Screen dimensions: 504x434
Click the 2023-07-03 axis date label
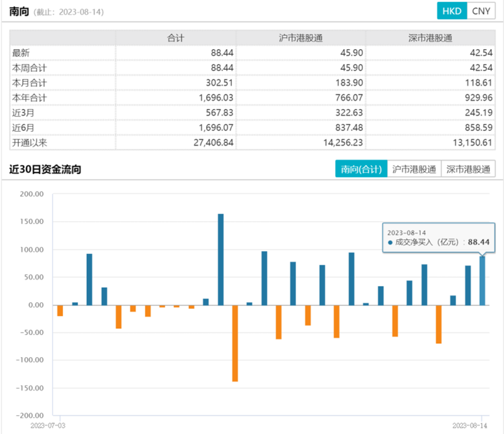click(x=48, y=426)
